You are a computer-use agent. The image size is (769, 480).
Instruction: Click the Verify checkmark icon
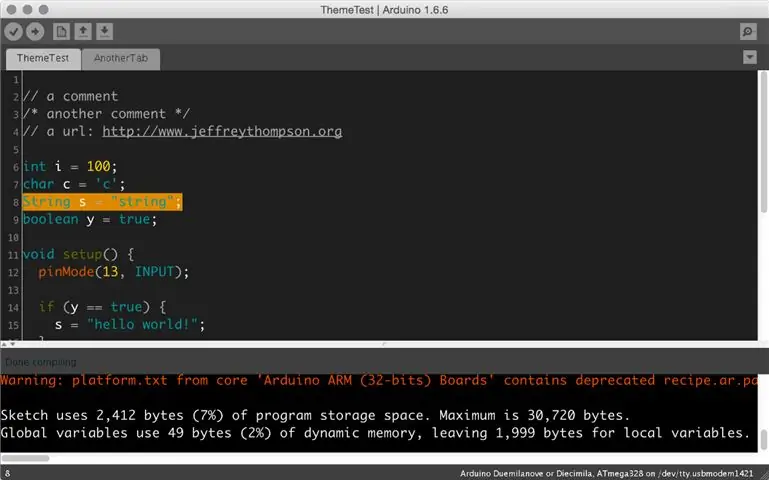tap(14, 32)
